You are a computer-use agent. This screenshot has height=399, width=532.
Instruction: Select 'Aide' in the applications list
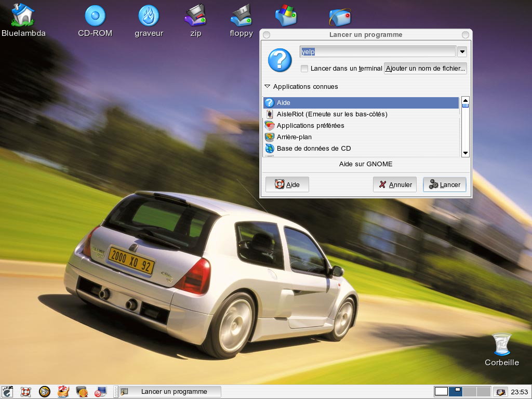(x=361, y=103)
